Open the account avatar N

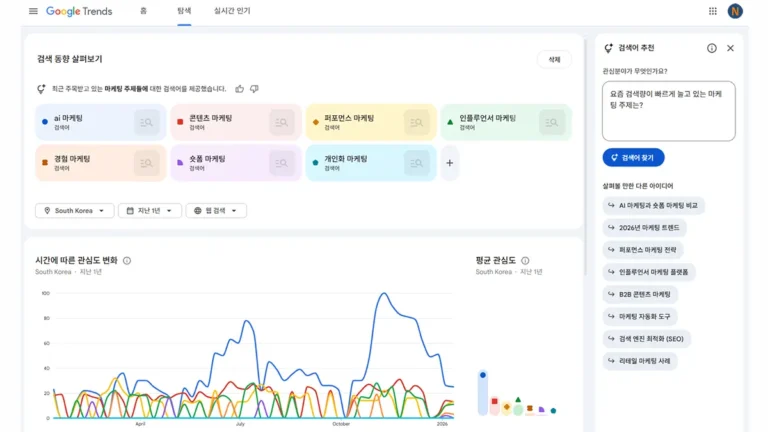735,11
